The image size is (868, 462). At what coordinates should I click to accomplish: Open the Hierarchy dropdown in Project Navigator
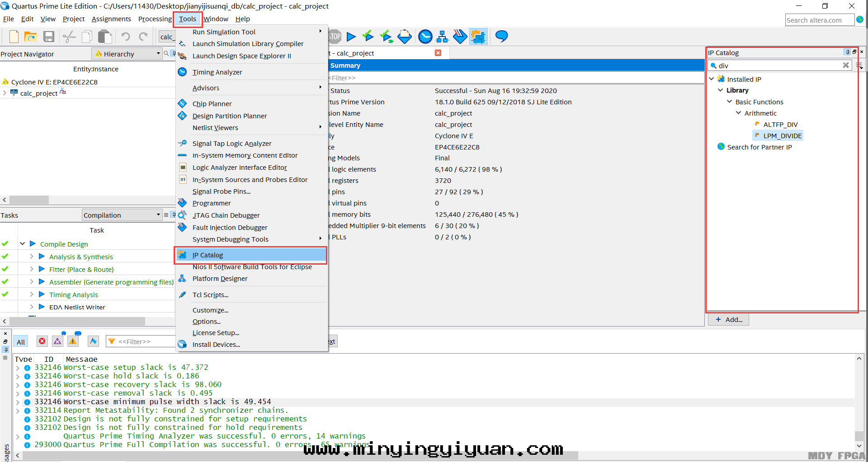point(127,54)
